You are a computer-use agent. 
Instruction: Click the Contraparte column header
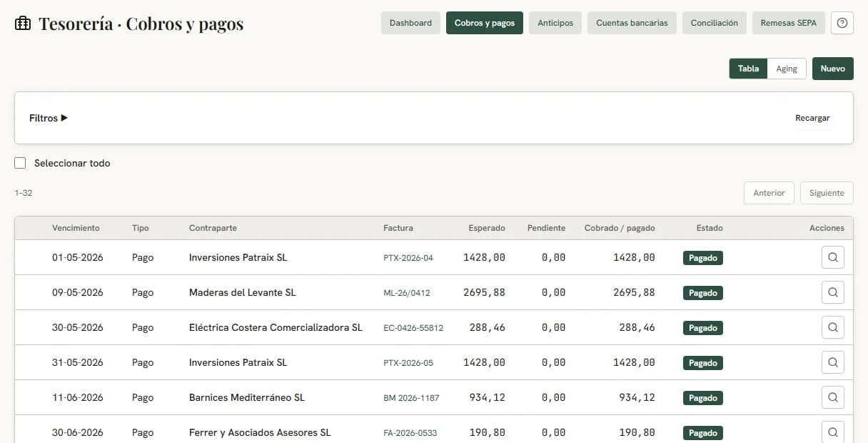(213, 228)
